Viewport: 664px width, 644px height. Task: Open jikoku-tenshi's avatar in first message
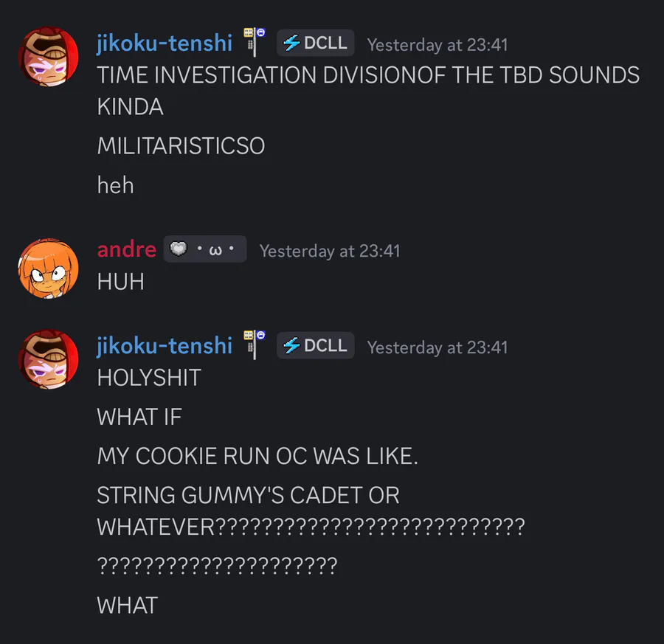pos(48,57)
